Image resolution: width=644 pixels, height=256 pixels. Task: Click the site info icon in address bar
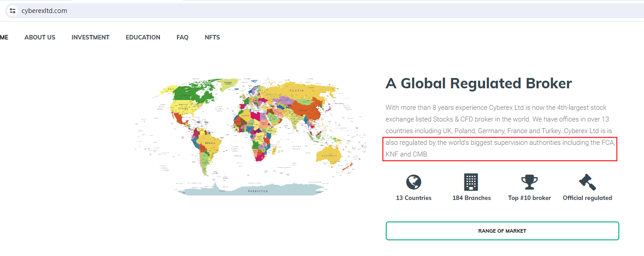[x=13, y=11]
